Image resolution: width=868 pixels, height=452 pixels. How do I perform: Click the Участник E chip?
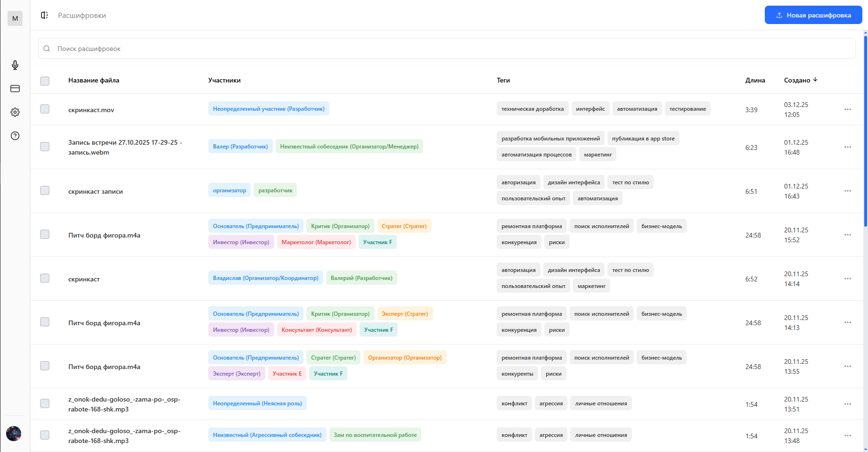(287, 374)
